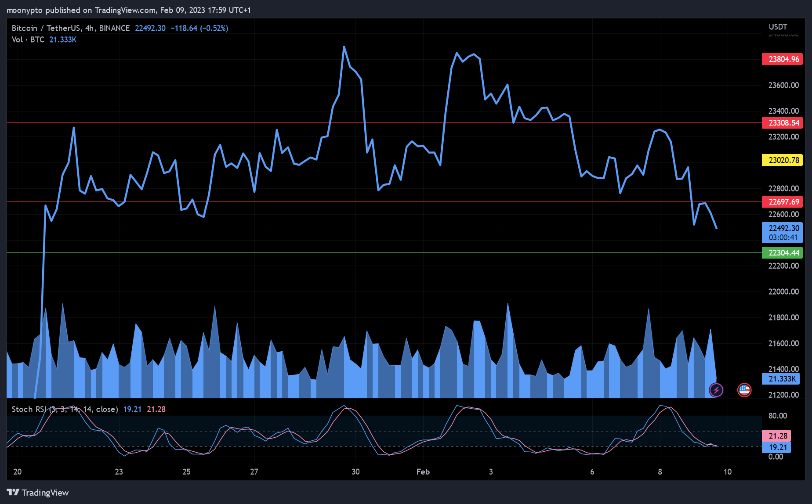Click the Vol · BTC indicator legend
The width and height of the screenshot is (812, 504).
pyautogui.click(x=28, y=40)
